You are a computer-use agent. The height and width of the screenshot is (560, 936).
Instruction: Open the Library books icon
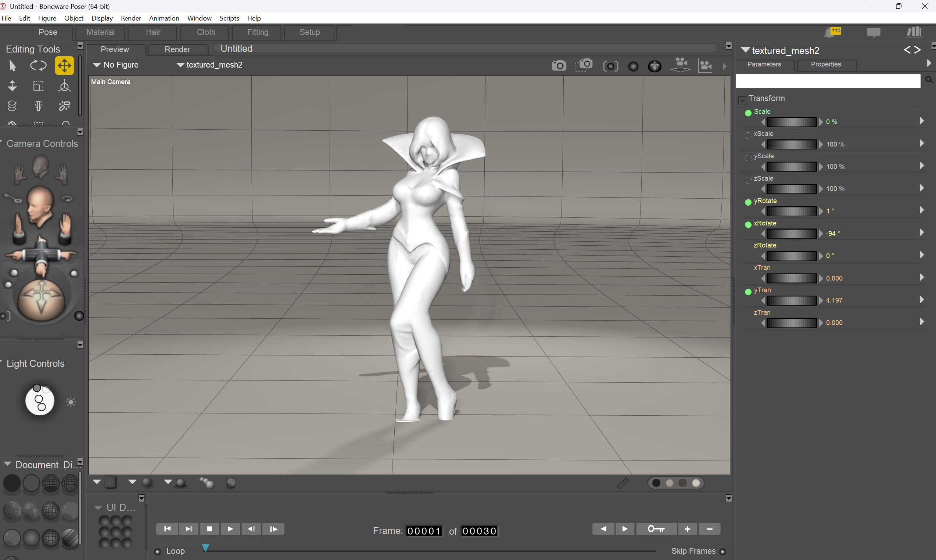[x=914, y=32]
